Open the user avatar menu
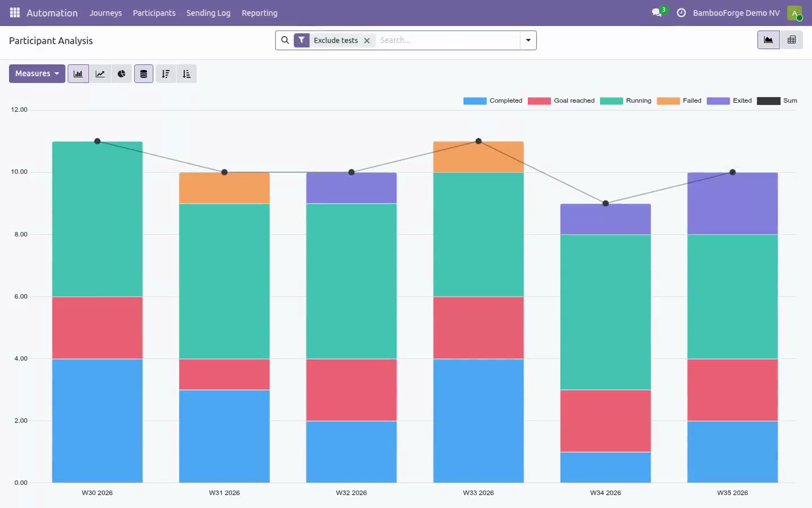812x508 pixels. tap(794, 13)
